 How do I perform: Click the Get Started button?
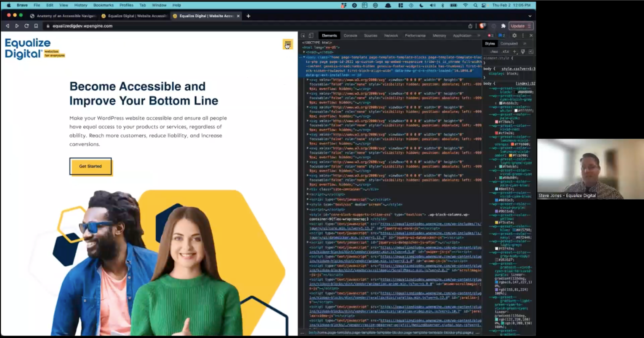coord(91,166)
